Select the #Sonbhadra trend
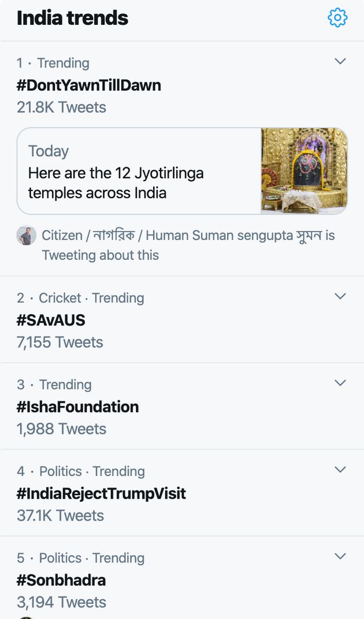The width and height of the screenshot is (364, 619). tap(61, 580)
